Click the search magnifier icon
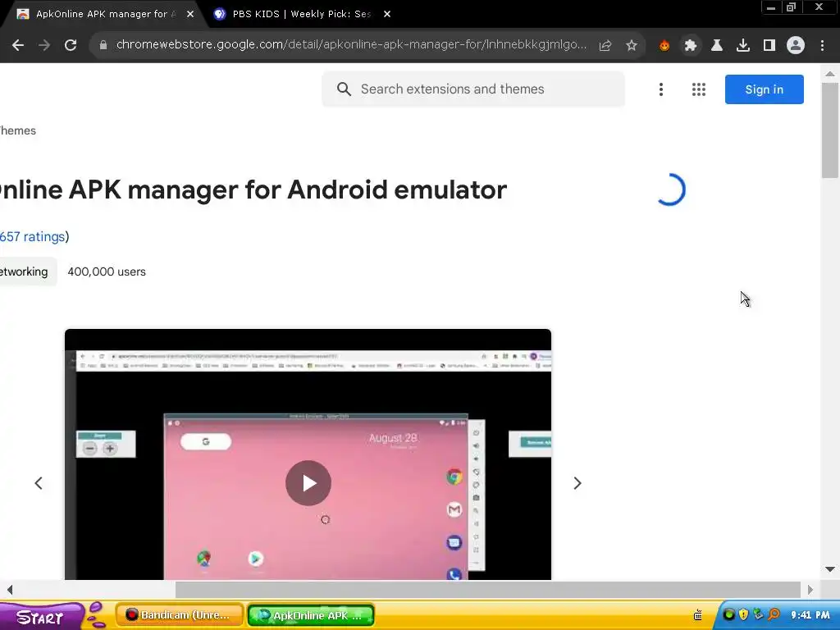Screen dimensions: 840x630 tap(344, 89)
